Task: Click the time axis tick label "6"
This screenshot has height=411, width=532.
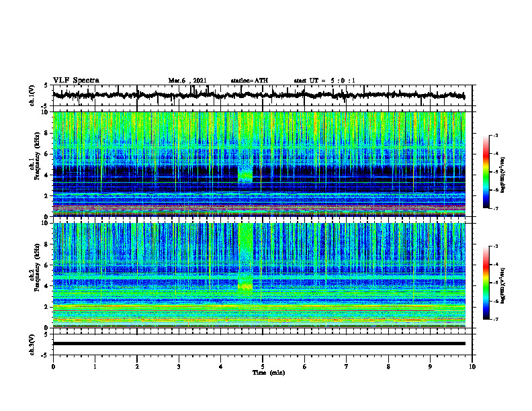Action: pos(305,367)
